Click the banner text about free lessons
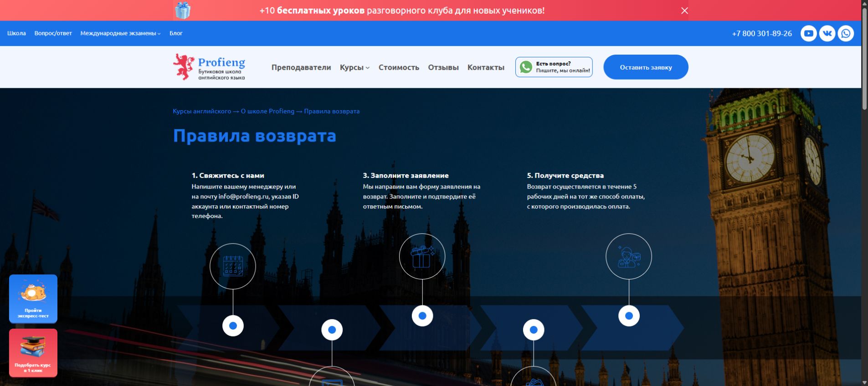868x386 pixels. [x=402, y=10]
